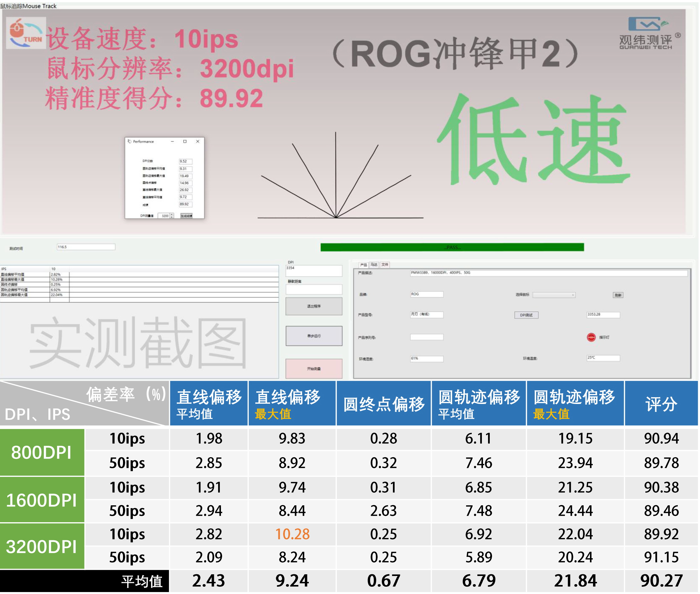Run the DPI测试 test button
Image resolution: width=700 pixels, height=594 pixels.
pos(527,315)
